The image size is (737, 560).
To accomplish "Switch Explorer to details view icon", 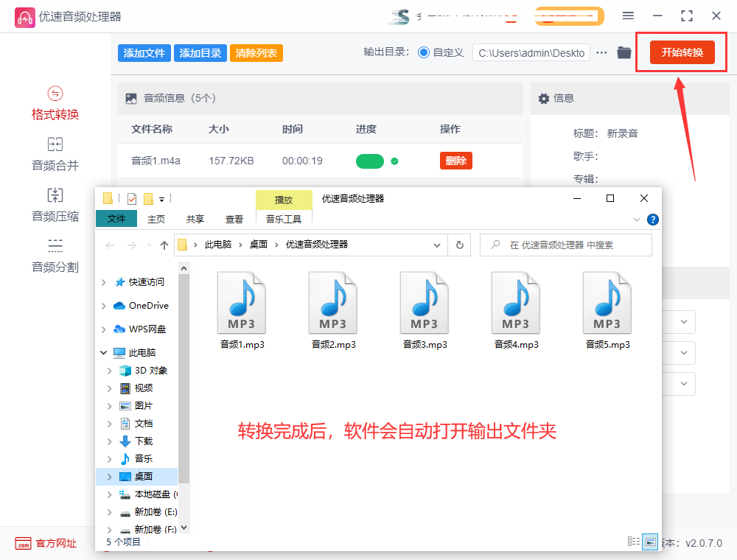I will click(x=634, y=542).
